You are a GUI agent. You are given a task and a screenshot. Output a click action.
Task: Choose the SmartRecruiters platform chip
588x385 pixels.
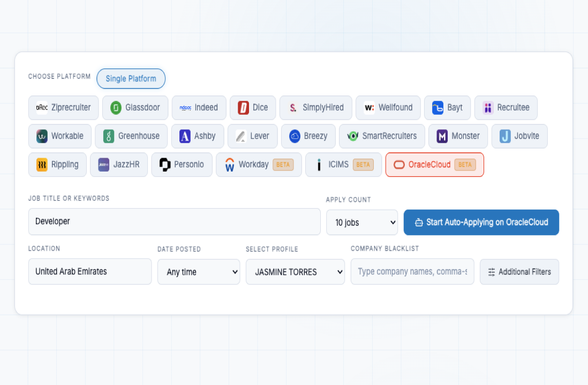(382, 136)
